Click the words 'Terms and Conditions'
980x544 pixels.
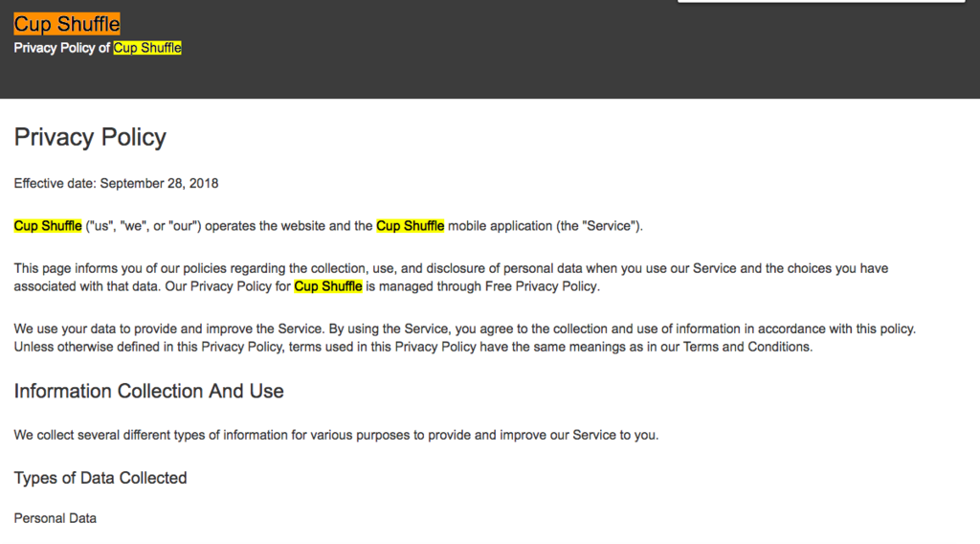pos(746,347)
